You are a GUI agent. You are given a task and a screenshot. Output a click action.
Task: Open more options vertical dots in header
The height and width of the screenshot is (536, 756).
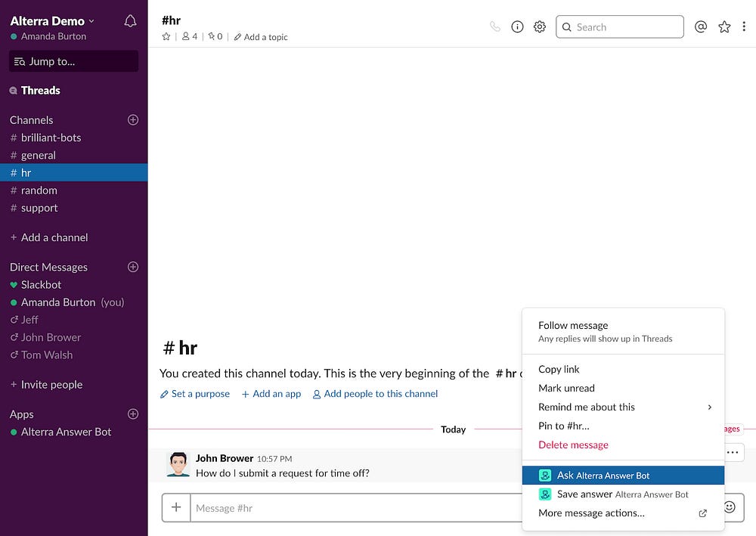click(x=744, y=26)
